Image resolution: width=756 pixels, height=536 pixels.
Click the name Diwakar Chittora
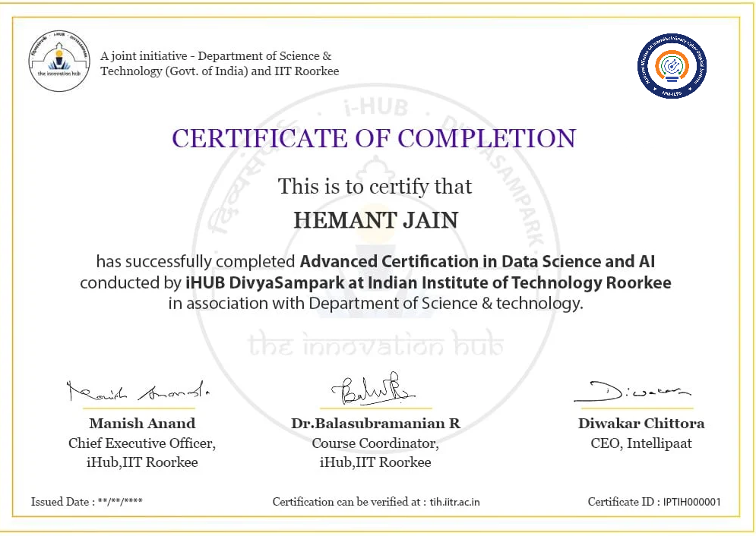tap(641, 424)
